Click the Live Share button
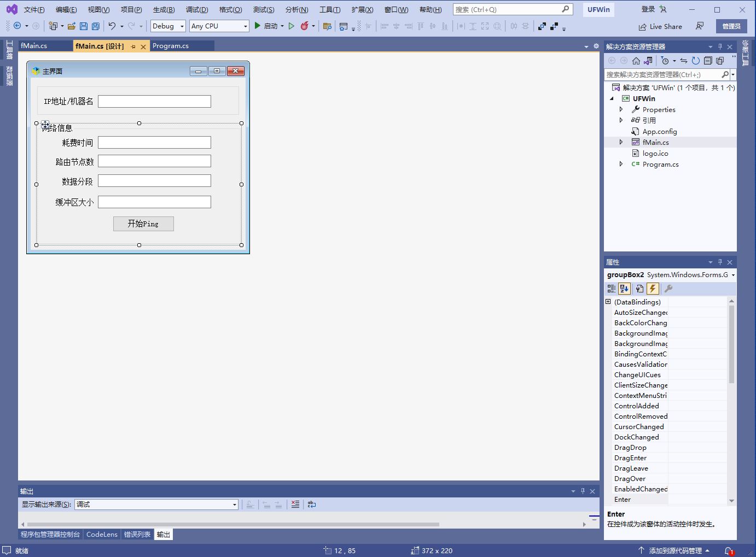The width and height of the screenshot is (756, 557). pyautogui.click(x=660, y=26)
